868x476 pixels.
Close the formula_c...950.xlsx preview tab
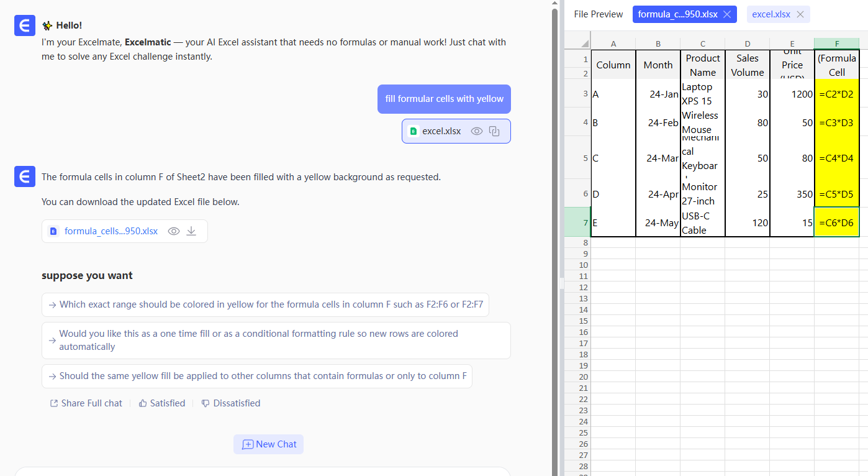(x=727, y=14)
